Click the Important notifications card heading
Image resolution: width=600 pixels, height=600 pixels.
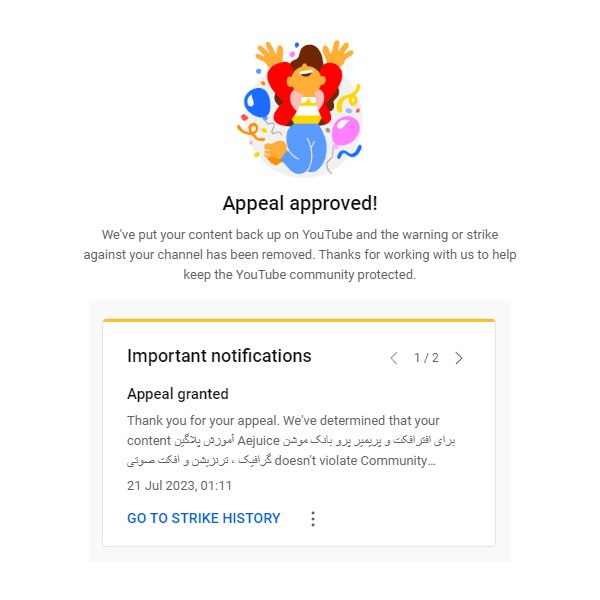point(219,356)
